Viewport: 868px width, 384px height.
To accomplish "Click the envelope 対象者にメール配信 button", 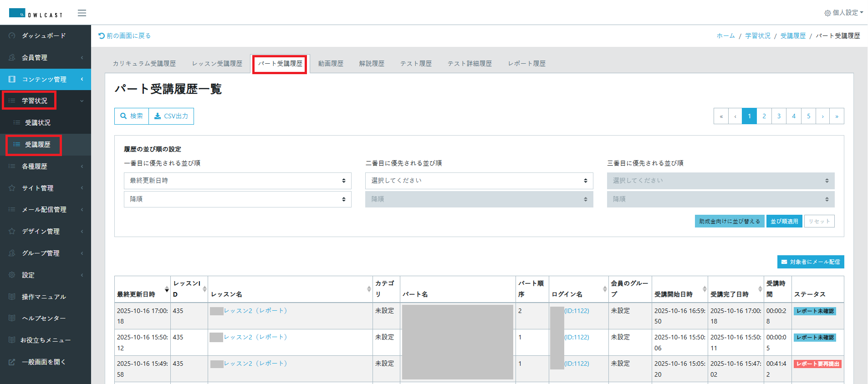I will pyautogui.click(x=810, y=262).
